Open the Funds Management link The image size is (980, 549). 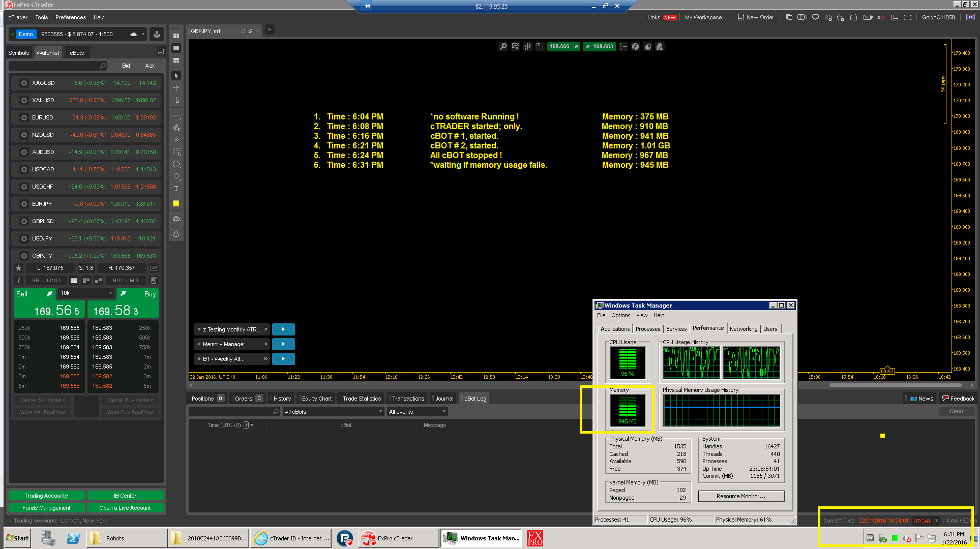tap(46, 508)
